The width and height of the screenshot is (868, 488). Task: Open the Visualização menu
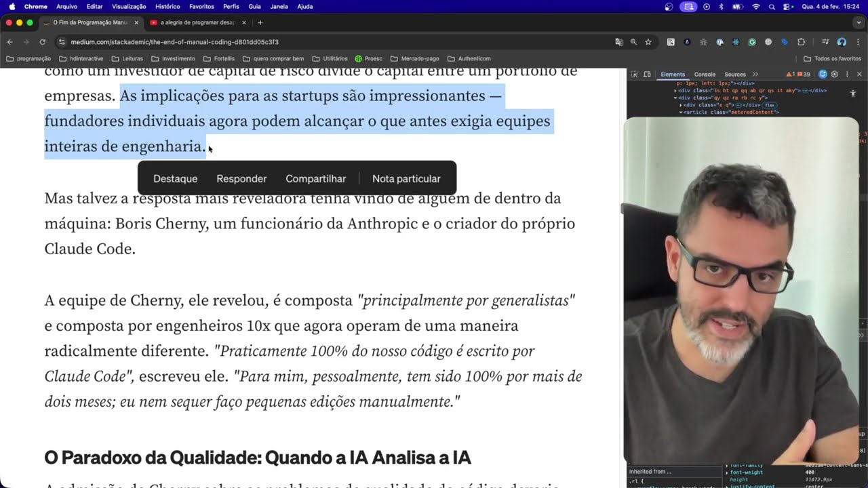click(x=129, y=7)
